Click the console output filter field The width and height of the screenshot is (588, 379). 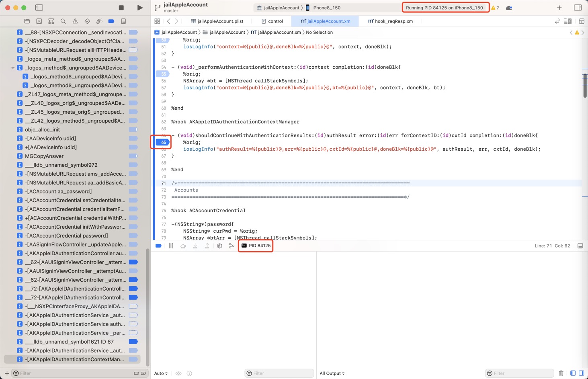[520, 373]
